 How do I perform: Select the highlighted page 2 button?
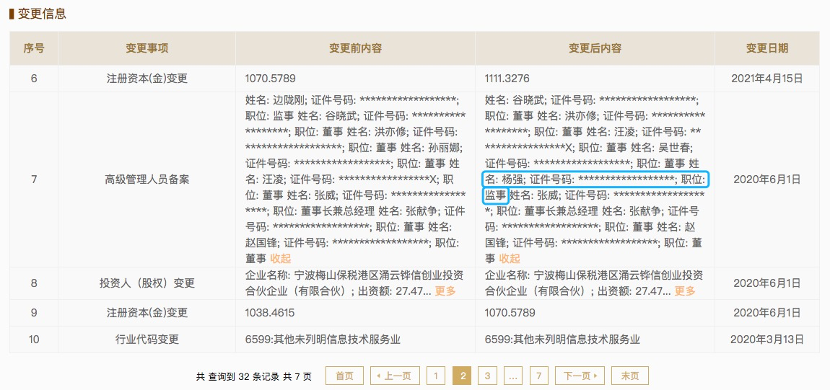point(462,376)
